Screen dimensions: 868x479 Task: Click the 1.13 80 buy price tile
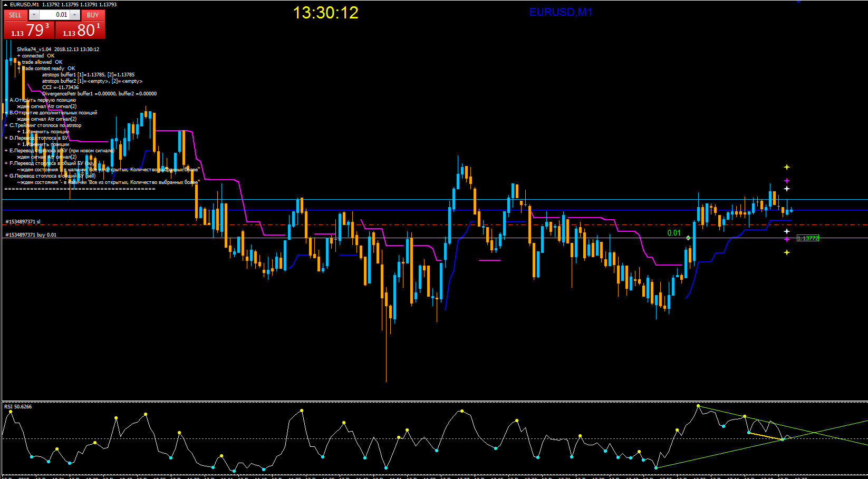pyautogui.click(x=80, y=30)
